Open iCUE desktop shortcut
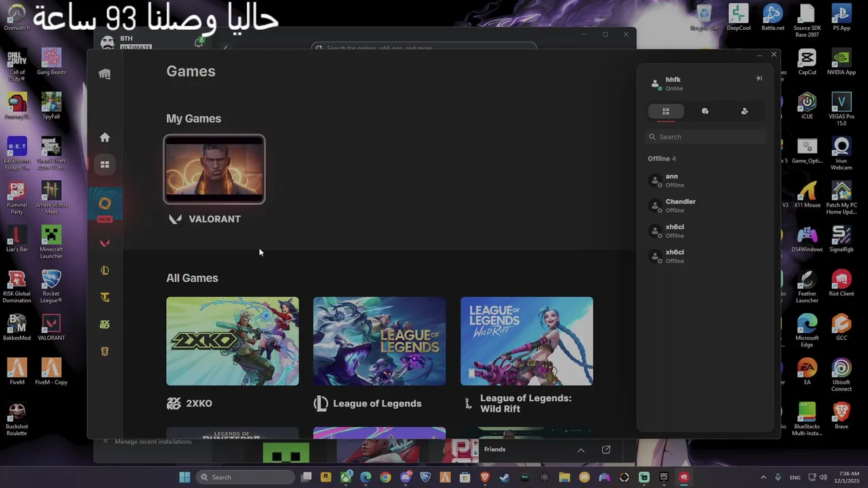The image size is (868, 488). (807, 106)
